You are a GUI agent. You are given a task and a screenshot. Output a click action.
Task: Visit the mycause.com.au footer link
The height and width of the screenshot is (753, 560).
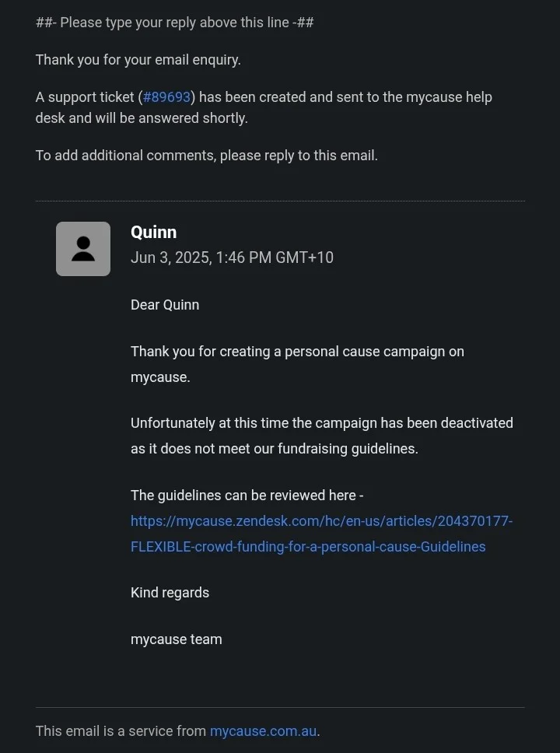coord(263,731)
